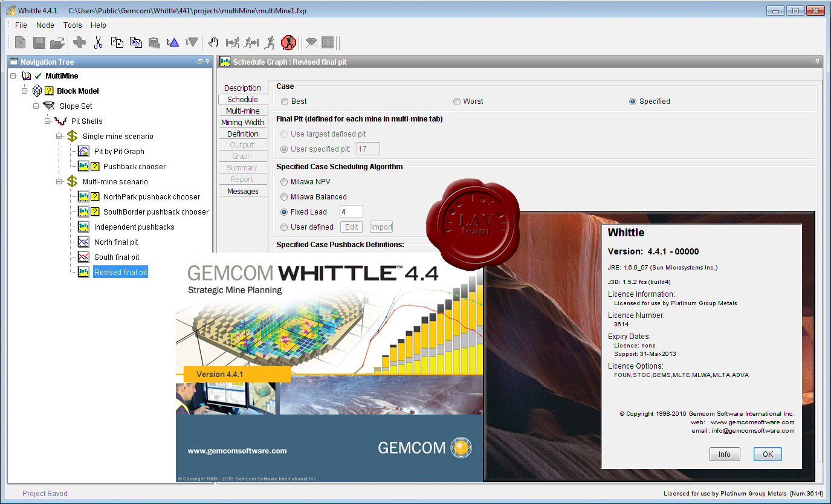Select the Specified case radio button
This screenshot has height=504, width=831.
(x=633, y=102)
